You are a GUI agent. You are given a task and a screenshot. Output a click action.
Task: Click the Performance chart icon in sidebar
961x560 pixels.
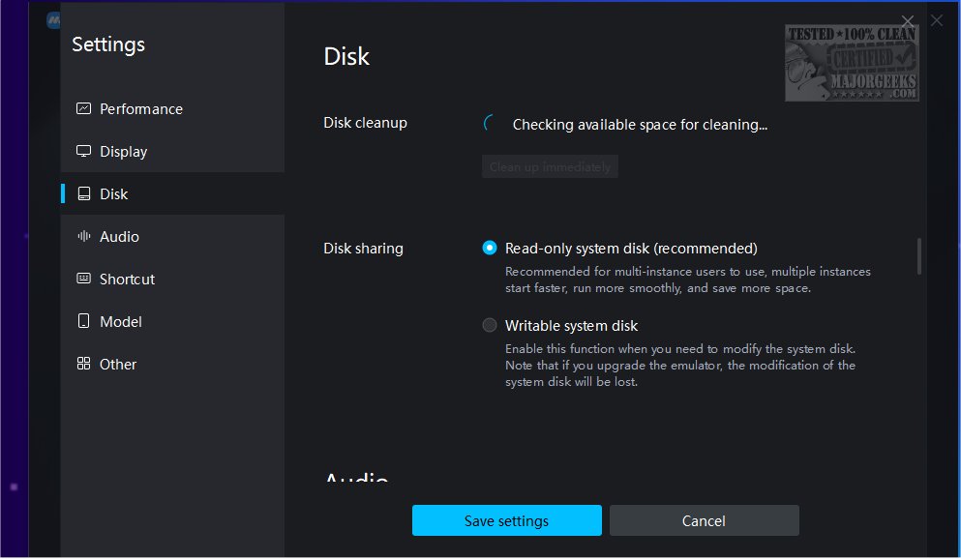pyautogui.click(x=83, y=109)
